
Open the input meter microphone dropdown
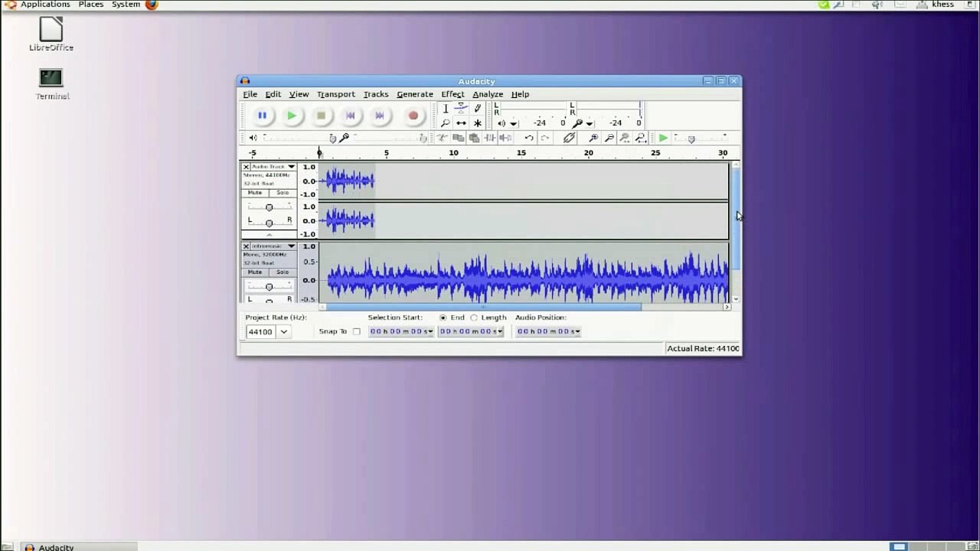click(590, 123)
